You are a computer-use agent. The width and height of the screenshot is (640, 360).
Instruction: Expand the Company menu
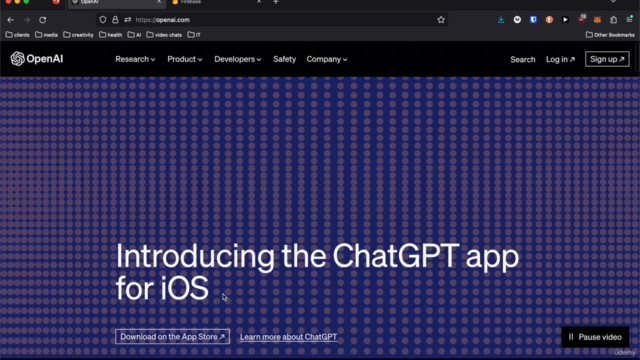click(x=327, y=59)
